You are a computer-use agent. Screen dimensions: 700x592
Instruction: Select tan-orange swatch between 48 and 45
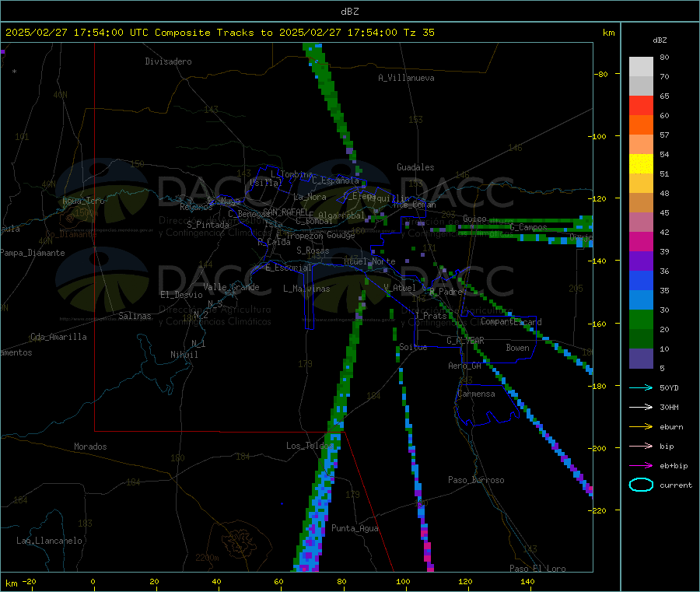(x=641, y=203)
